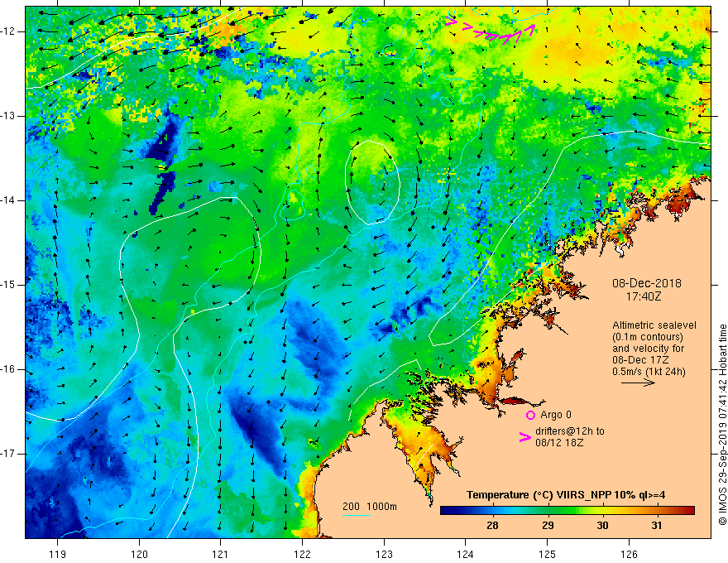Click the cyan 200m isobath legend line

(356, 515)
